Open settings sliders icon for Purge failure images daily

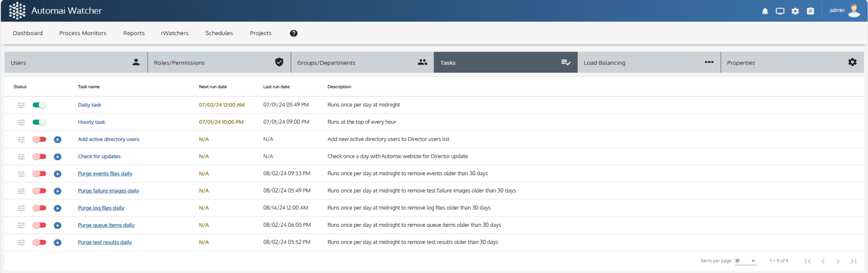click(x=21, y=191)
